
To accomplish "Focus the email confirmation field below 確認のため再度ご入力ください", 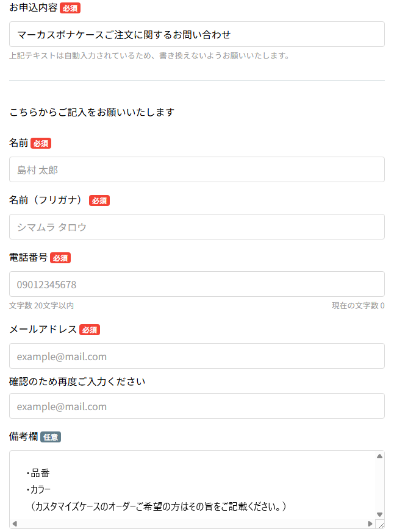I will (196, 406).
